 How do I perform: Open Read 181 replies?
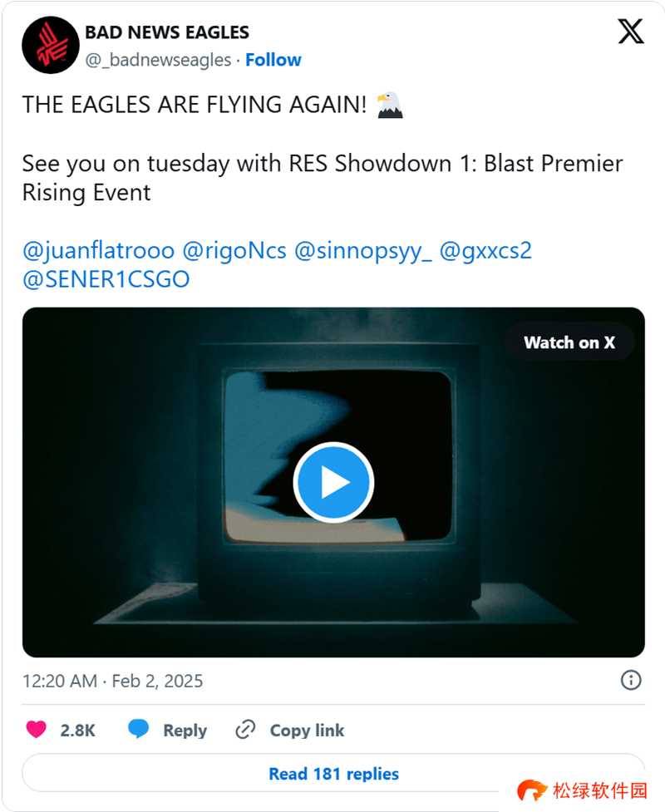333,774
